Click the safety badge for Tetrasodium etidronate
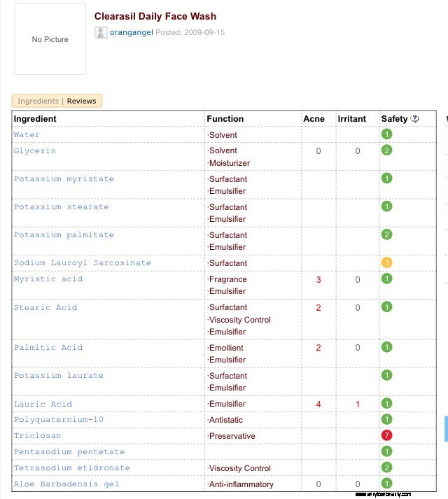448x499 pixels. (386, 468)
